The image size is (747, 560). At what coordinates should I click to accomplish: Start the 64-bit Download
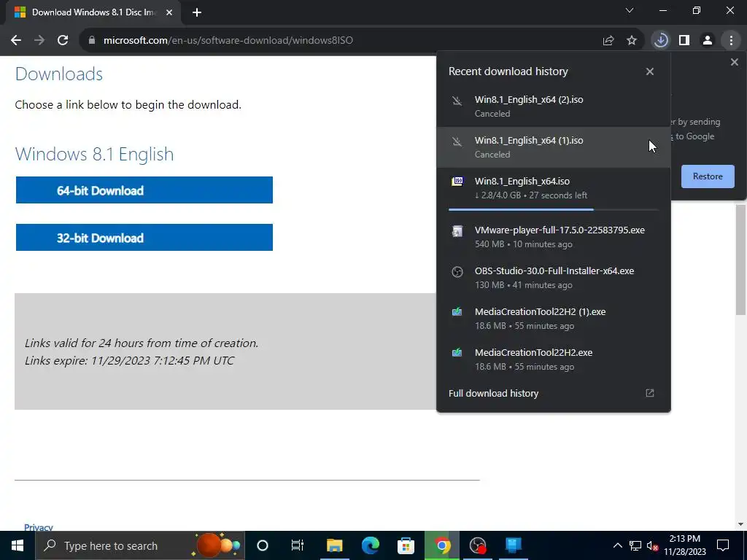coord(144,190)
